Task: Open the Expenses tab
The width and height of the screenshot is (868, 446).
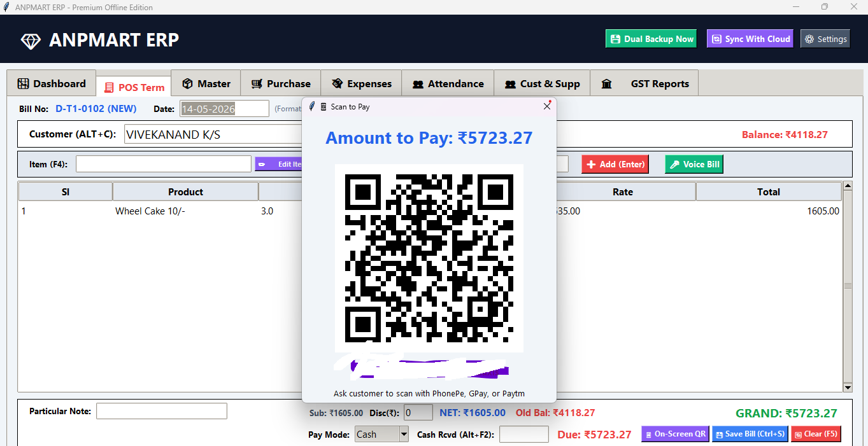Action: pyautogui.click(x=361, y=83)
